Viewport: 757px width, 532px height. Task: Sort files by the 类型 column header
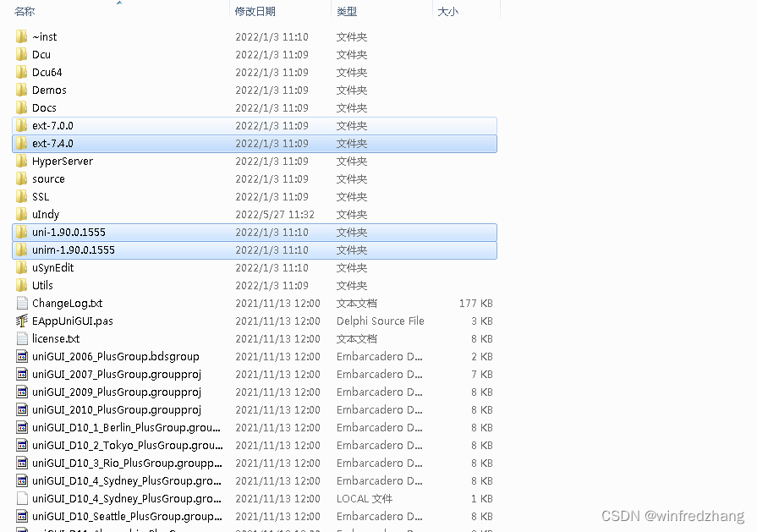tap(347, 11)
